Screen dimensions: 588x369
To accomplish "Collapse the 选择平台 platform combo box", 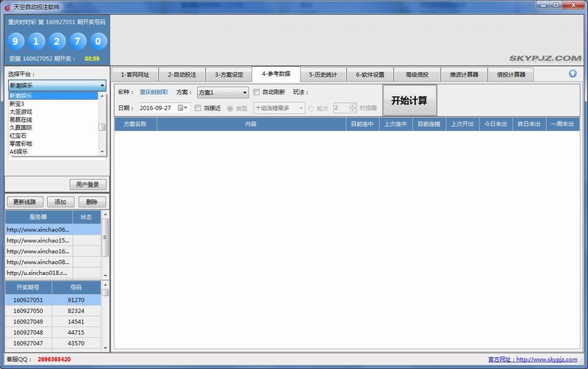I will 102,86.
